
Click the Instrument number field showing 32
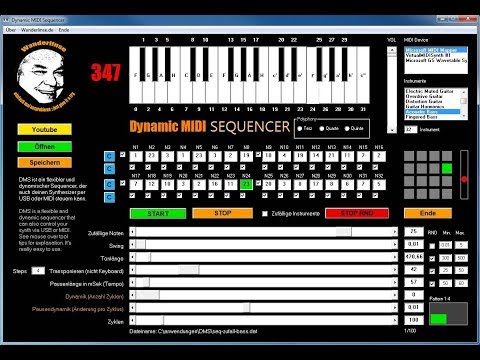[411, 129]
